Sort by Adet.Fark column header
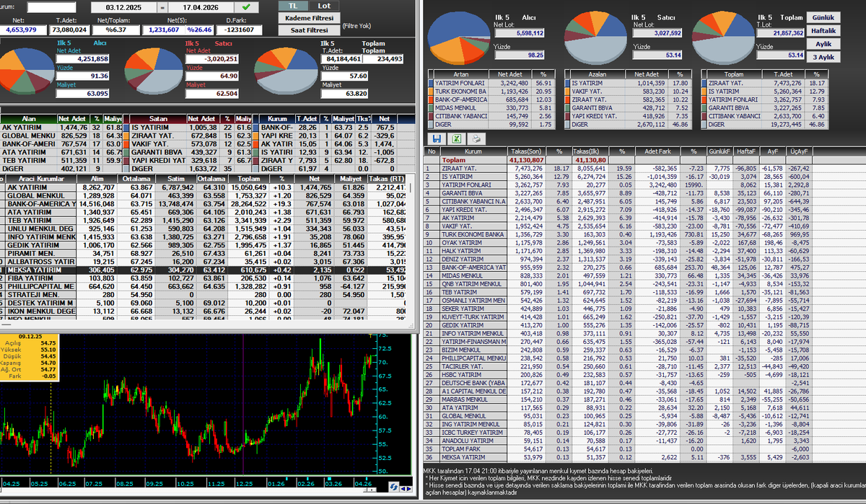866x504 pixels. click(x=656, y=151)
